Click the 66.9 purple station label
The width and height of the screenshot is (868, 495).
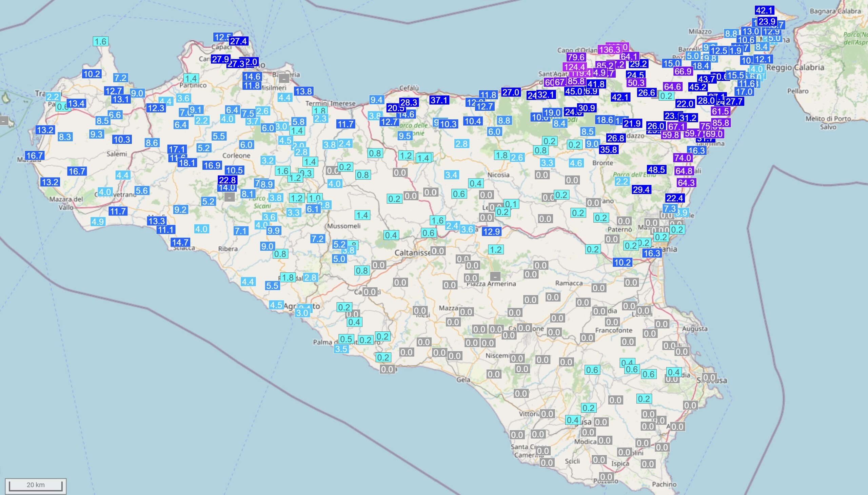(683, 71)
